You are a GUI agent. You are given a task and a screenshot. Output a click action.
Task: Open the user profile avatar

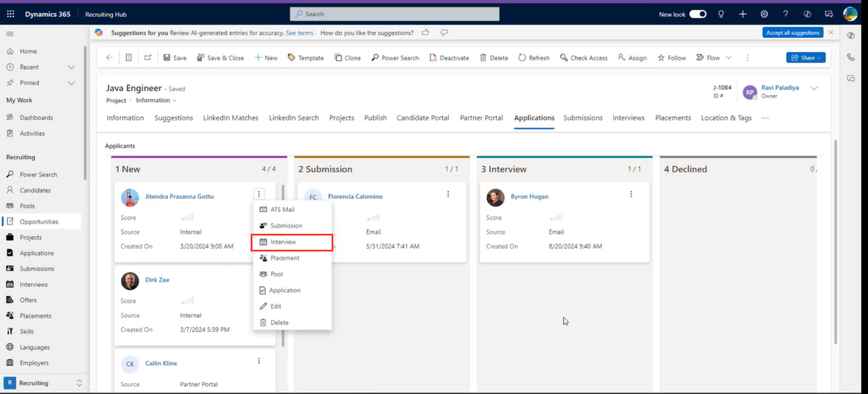tap(850, 14)
